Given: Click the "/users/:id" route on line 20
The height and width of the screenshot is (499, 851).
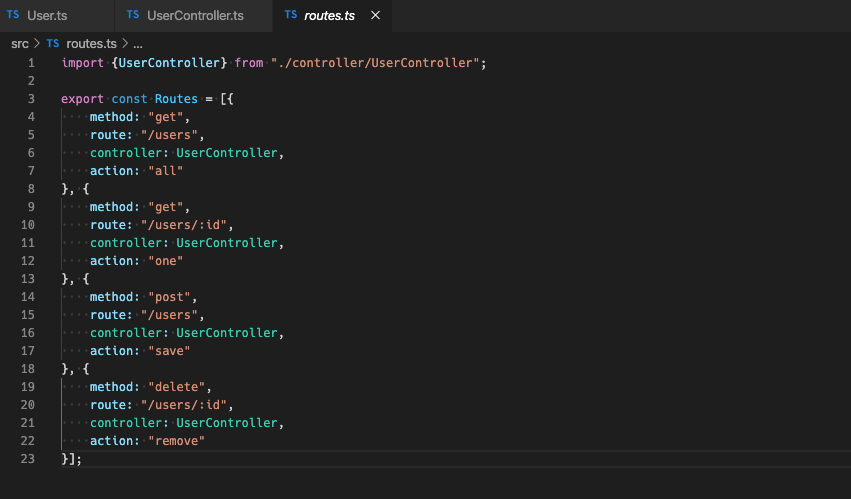Looking at the screenshot, I should pyautogui.click(x=183, y=405).
